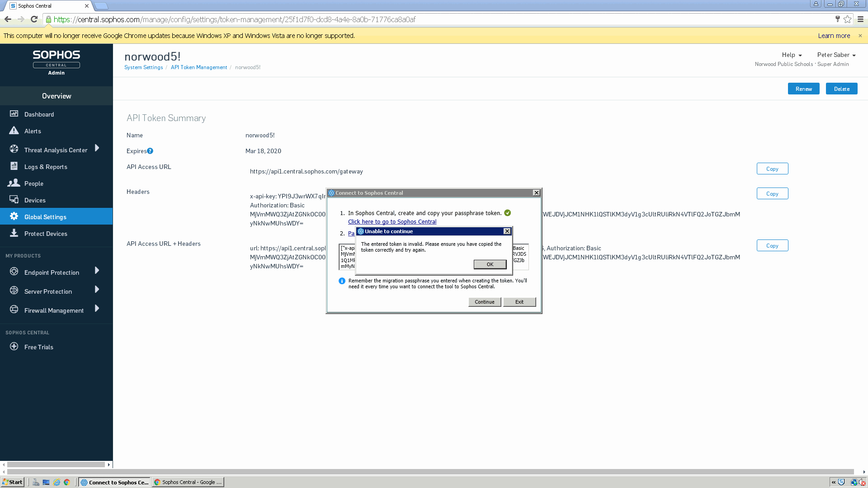868x488 pixels.
Task: Copy the Headers value
Action: pos(772,193)
